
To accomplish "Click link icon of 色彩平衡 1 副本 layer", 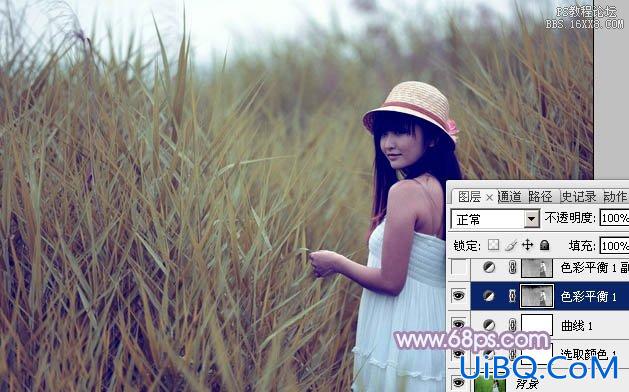I will [x=512, y=268].
